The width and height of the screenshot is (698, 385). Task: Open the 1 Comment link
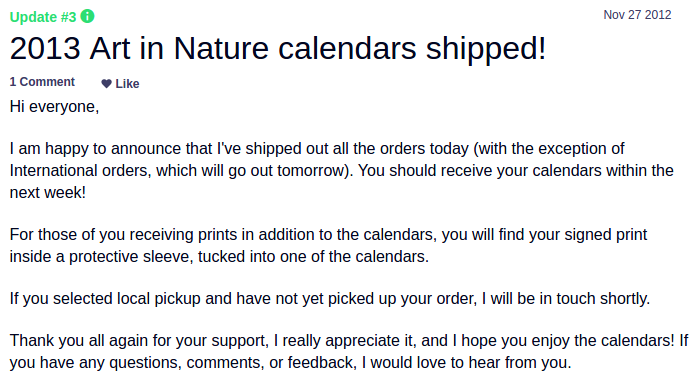click(42, 82)
